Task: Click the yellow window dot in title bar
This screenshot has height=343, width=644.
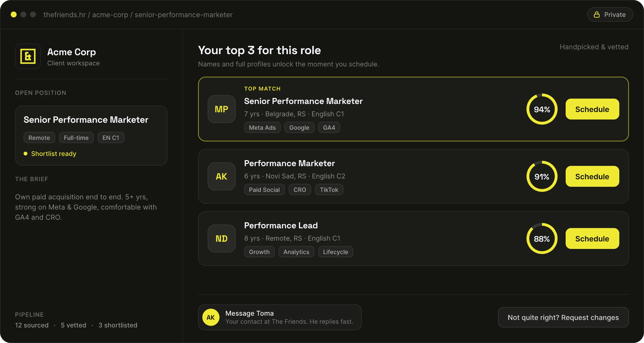Action: click(x=14, y=14)
